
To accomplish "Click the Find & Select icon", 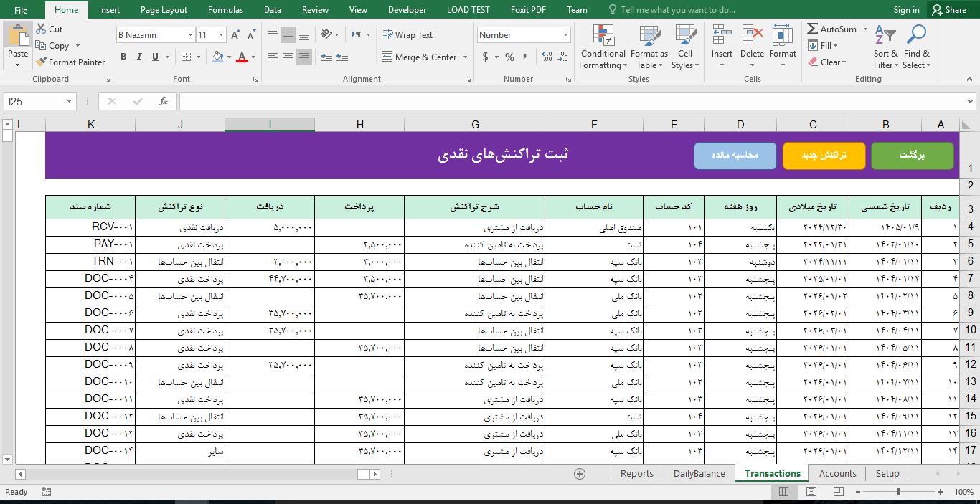I will (x=915, y=33).
